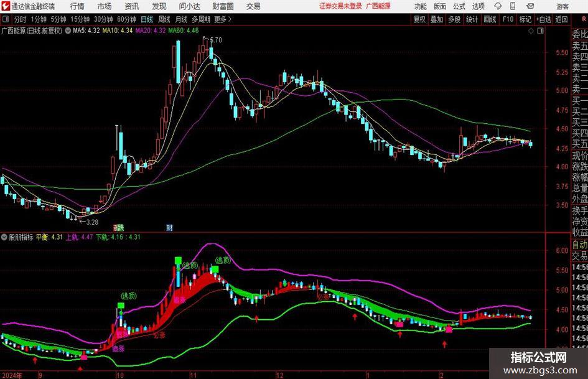
Task: Open the 行情 menu
Action: tap(77, 6)
